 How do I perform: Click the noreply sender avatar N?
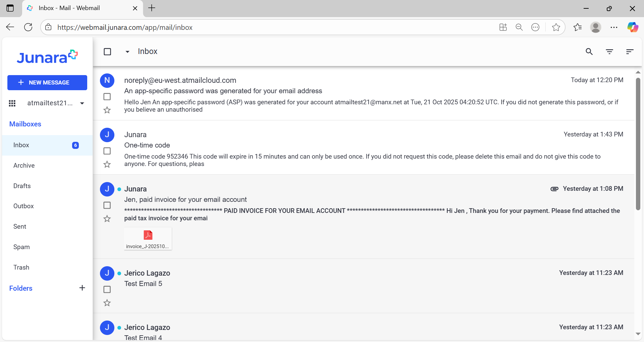[107, 80]
